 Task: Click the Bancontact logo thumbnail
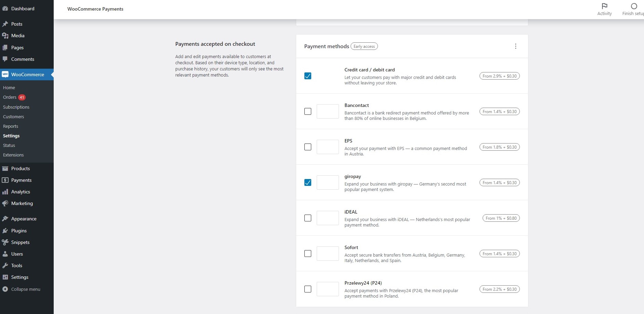328,111
